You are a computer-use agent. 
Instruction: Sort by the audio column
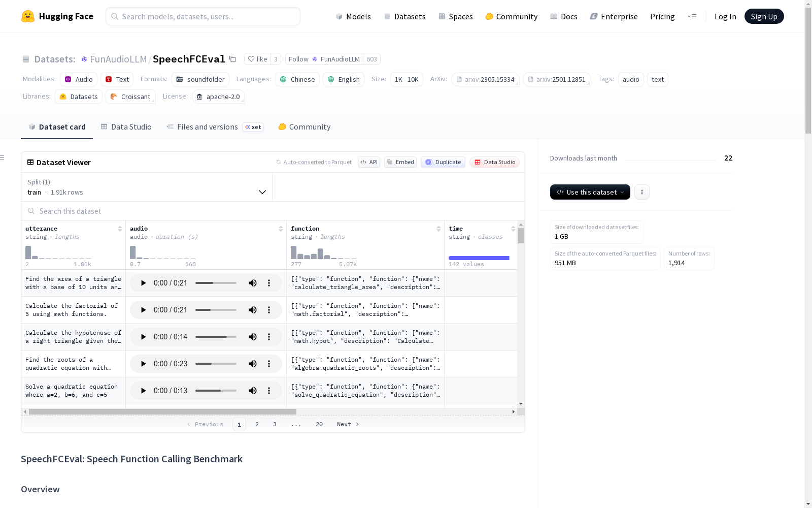coord(281,229)
